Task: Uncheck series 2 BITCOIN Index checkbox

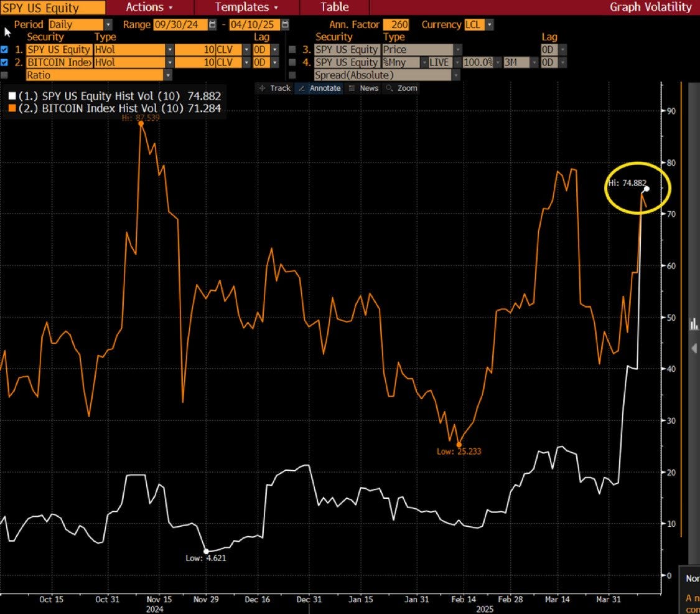Action: [x=4, y=62]
